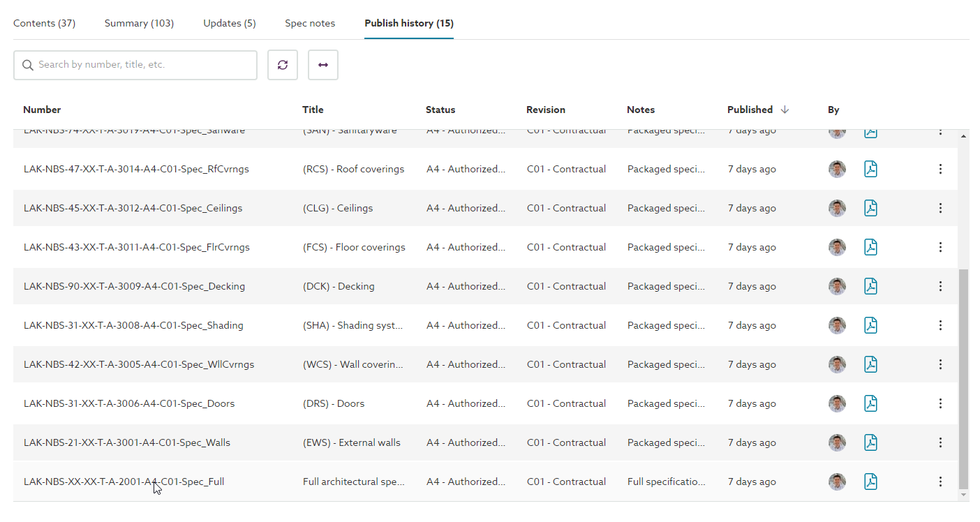Click the LAK-NBS-XX-XX-T-A-2001 Spec_Full number

pyautogui.click(x=124, y=482)
